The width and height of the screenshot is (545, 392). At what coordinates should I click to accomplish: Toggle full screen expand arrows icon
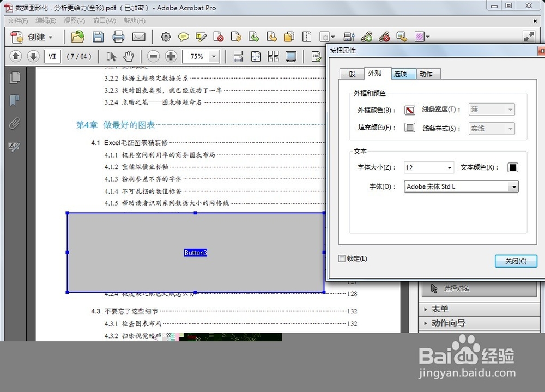tap(529, 37)
